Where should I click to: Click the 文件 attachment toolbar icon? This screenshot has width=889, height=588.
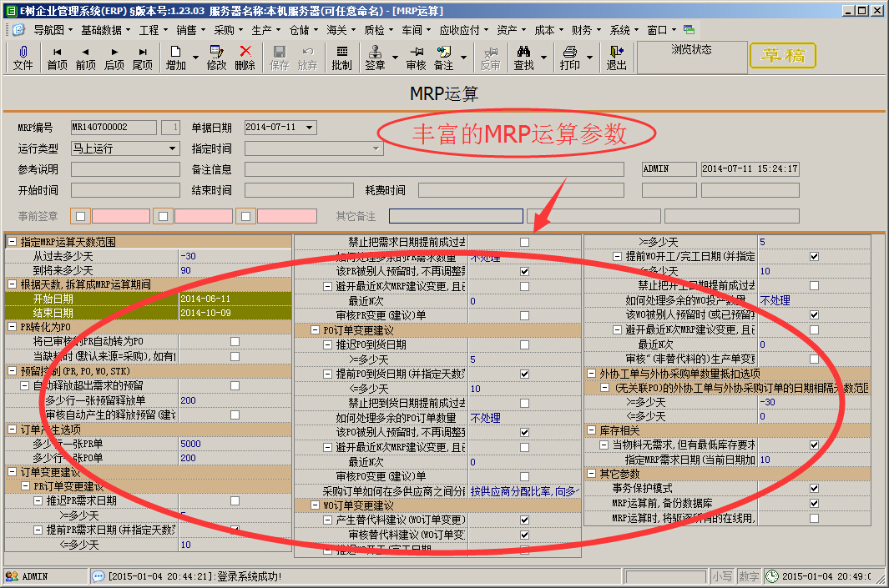click(x=23, y=58)
